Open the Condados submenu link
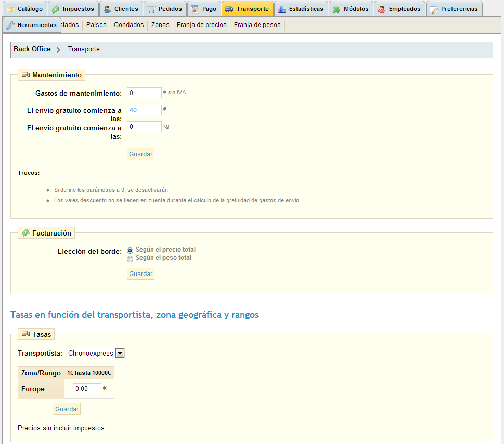The image size is (504, 444). [x=128, y=25]
